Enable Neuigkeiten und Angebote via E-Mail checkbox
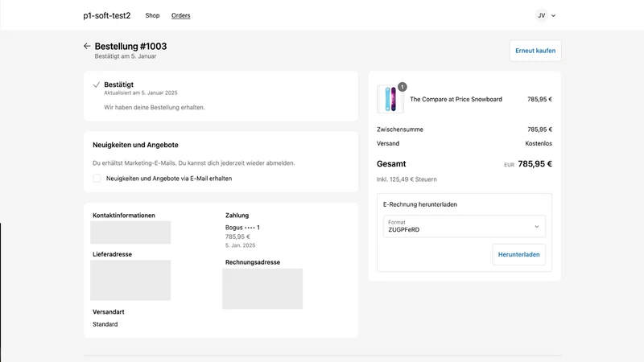Screen dimensions: 644x362 pyautogui.click(x=97, y=178)
